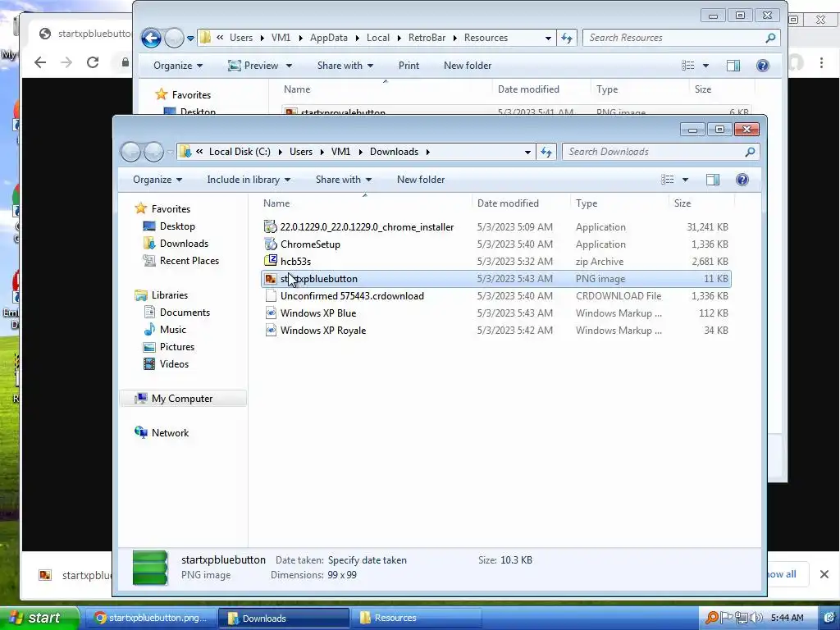
Task: Open view options dropdown arrow in Downloads
Action: click(x=685, y=180)
